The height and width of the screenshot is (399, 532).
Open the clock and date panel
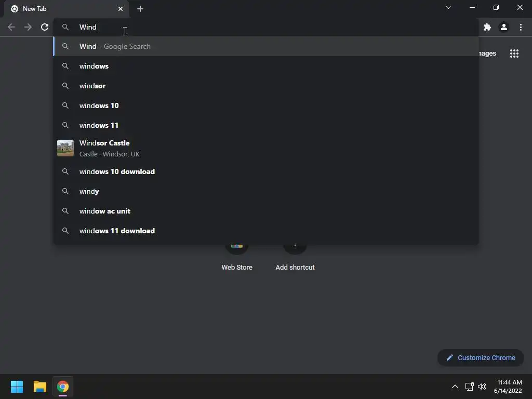(508, 387)
